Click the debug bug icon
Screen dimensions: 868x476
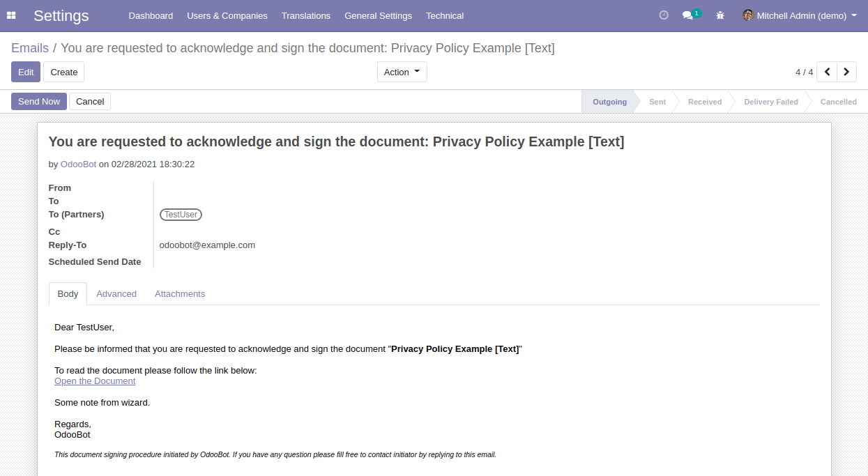[x=719, y=15]
